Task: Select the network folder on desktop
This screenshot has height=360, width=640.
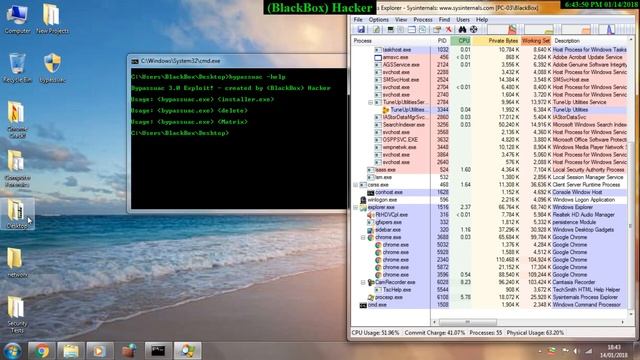Action: (x=17, y=263)
